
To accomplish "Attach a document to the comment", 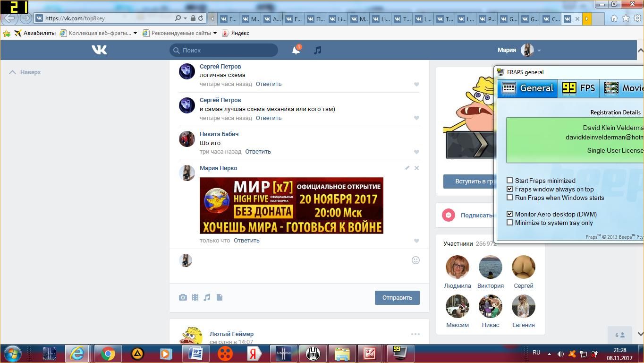I will pyautogui.click(x=220, y=297).
